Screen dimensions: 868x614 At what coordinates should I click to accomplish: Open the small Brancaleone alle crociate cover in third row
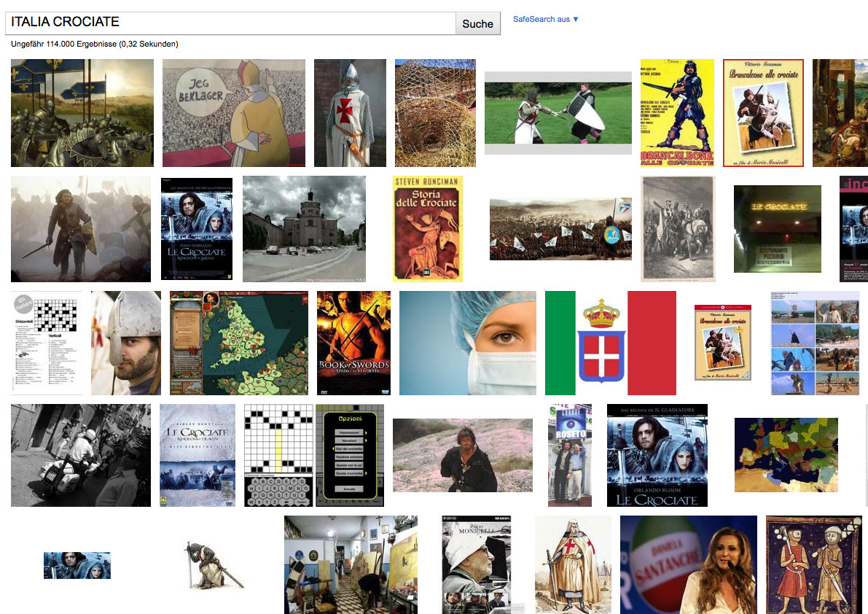tap(722, 342)
